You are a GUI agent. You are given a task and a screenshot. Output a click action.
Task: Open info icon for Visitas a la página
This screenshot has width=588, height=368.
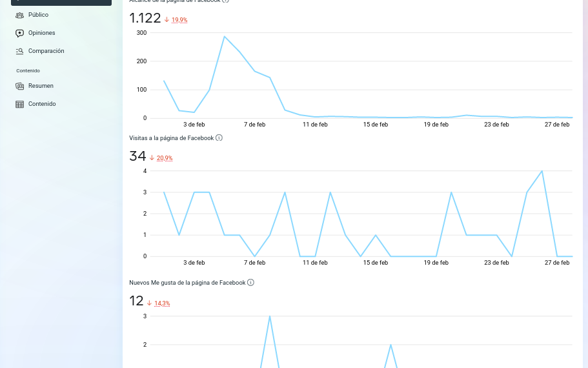coord(219,138)
